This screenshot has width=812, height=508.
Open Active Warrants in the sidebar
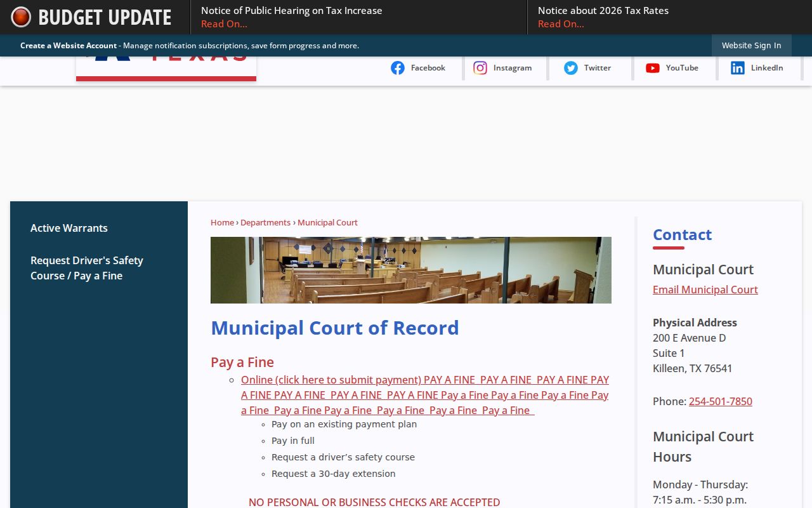[69, 228]
